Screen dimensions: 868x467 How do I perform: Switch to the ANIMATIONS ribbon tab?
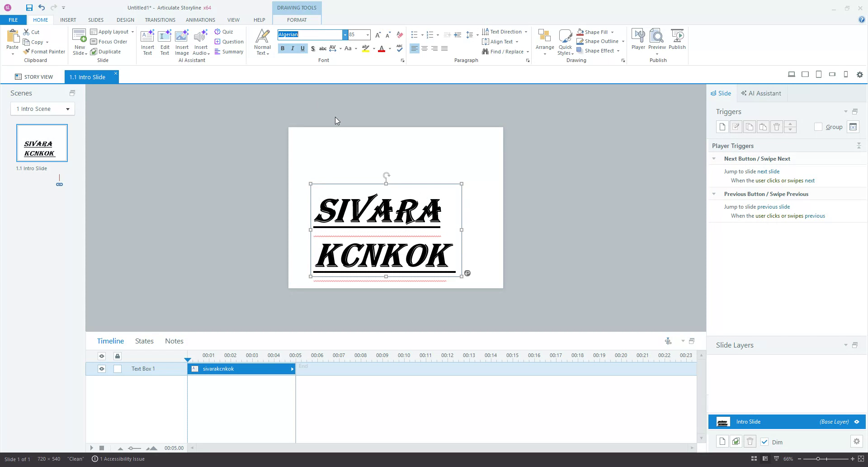pos(200,20)
